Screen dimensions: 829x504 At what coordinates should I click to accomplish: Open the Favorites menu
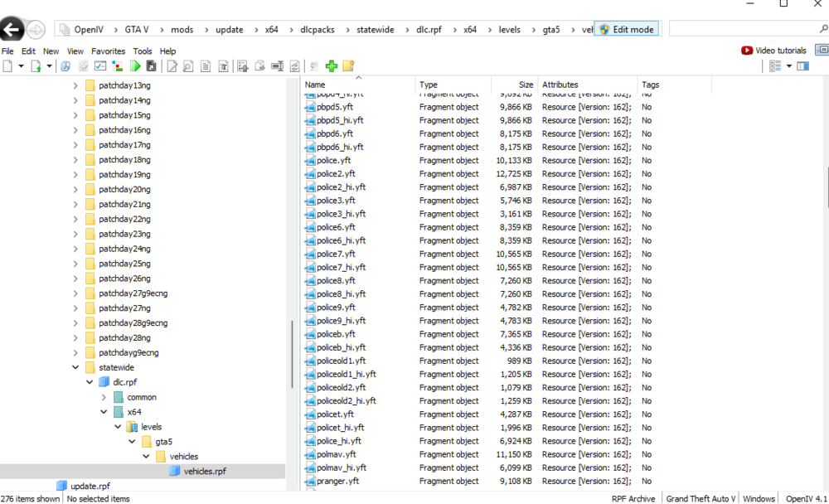tap(108, 51)
